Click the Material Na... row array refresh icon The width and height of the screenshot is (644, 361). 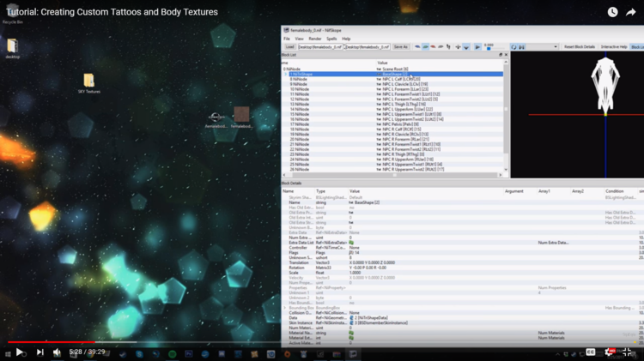click(x=351, y=333)
